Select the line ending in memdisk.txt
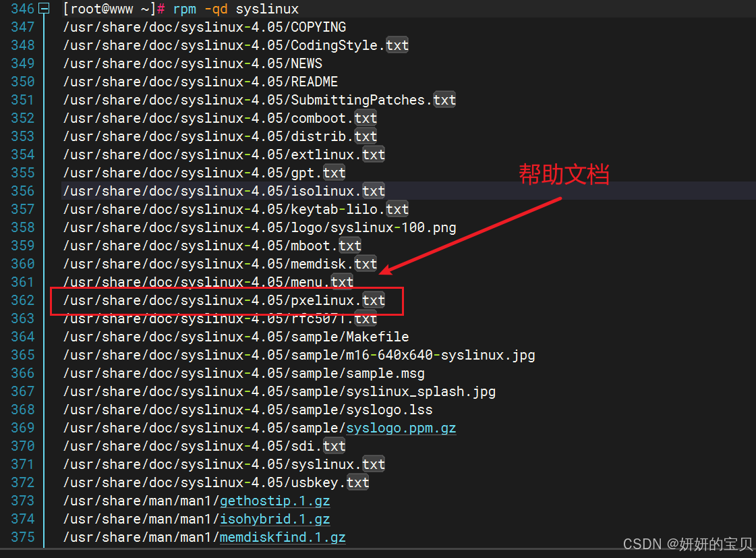756x558 pixels. (221, 264)
